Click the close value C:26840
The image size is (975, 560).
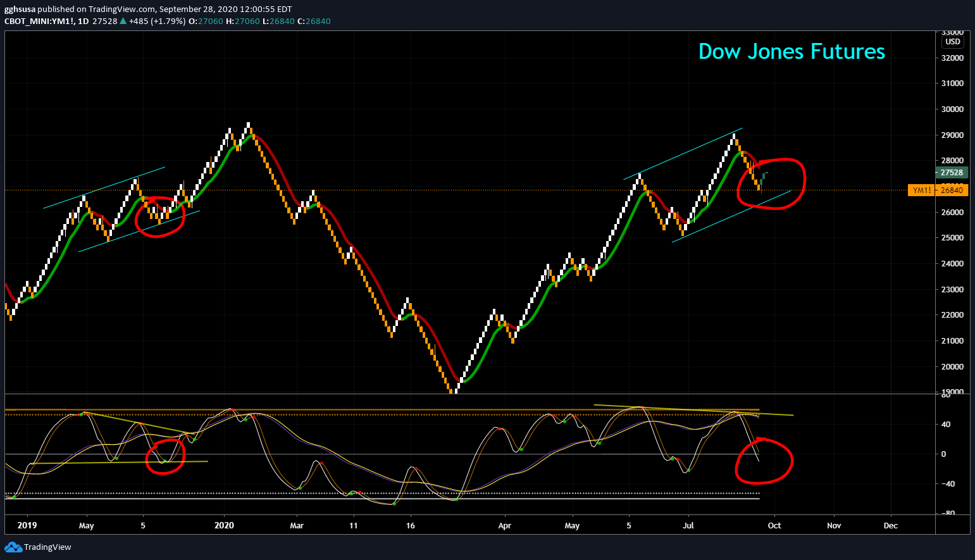(x=314, y=21)
